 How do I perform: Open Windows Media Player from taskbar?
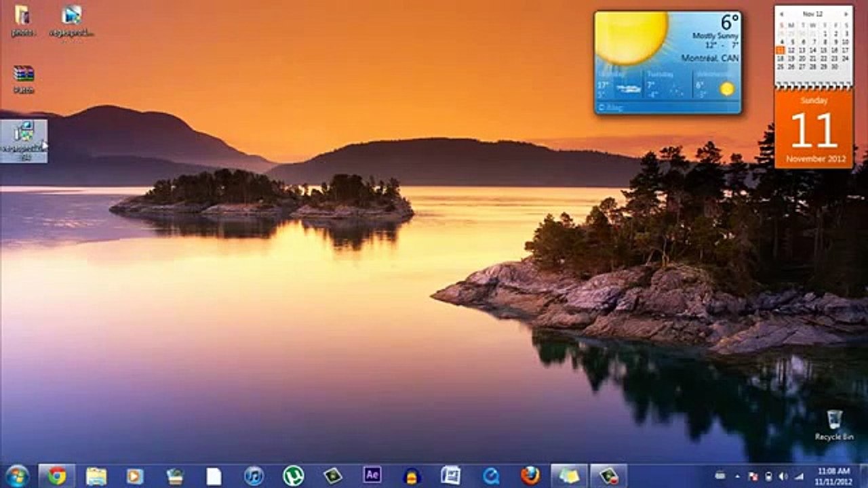pos(135,476)
